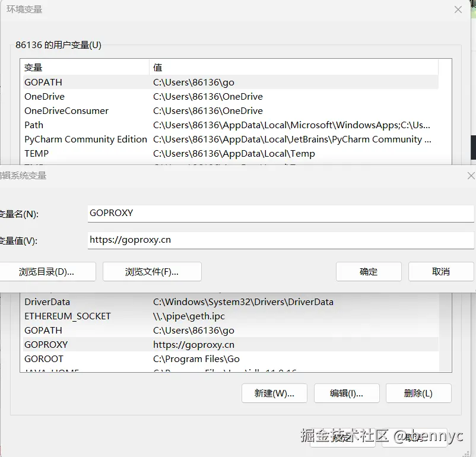
Task: Select the OneDrive user variable row
Action: pos(231,97)
